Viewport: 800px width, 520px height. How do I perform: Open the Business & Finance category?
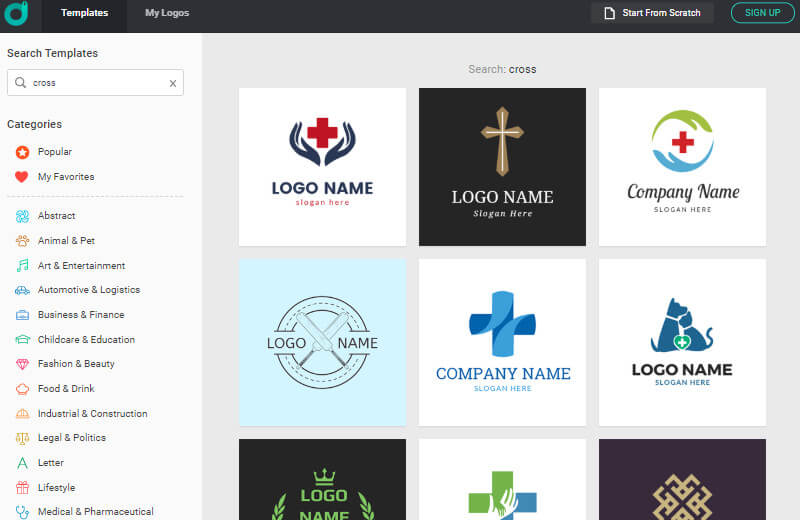pos(81,315)
